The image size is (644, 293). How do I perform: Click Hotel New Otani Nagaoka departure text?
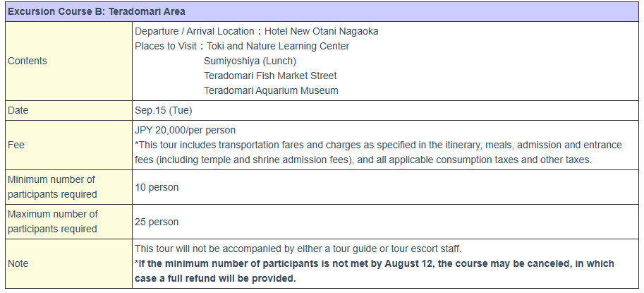click(321, 31)
